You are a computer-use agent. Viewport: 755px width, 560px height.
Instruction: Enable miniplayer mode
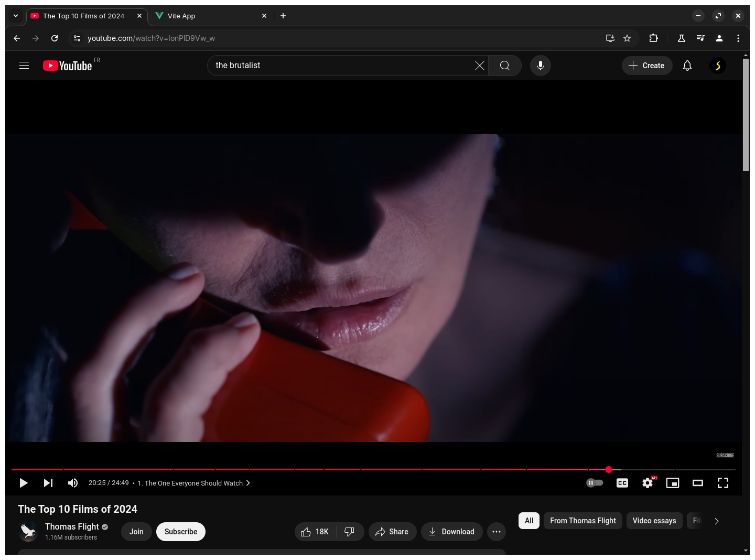point(672,483)
